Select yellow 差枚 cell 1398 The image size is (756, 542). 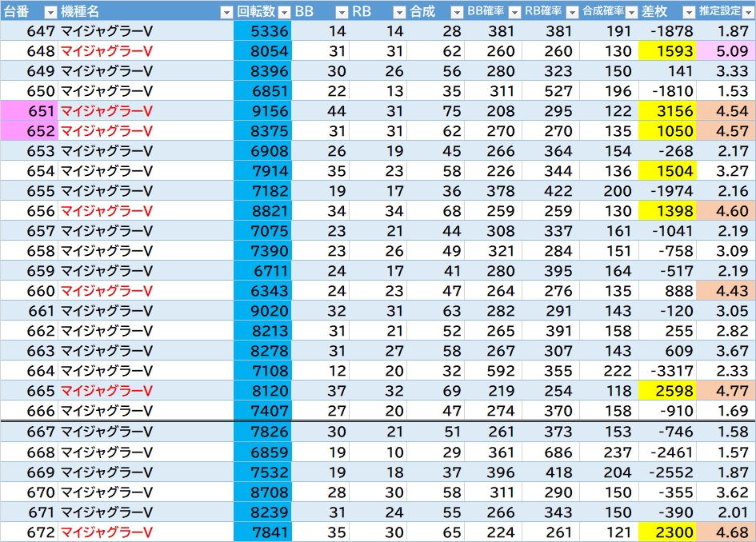pyautogui.click(x=667, y=210)
